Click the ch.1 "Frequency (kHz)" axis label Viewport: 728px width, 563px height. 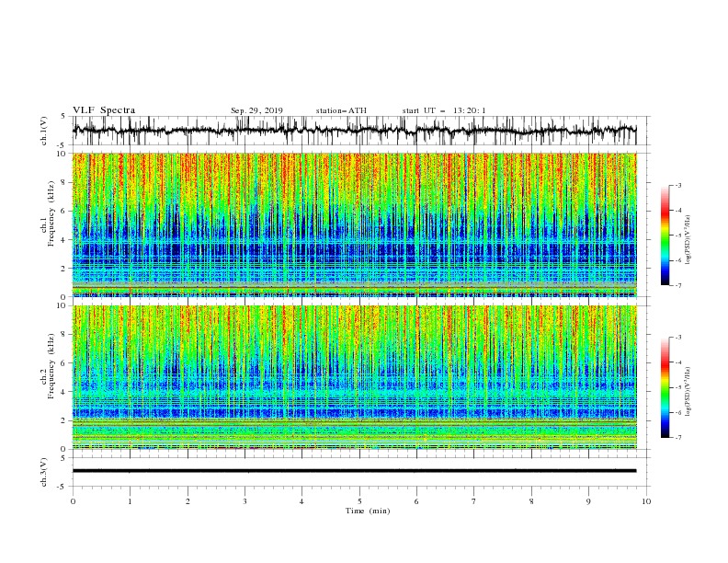point(51,213)
